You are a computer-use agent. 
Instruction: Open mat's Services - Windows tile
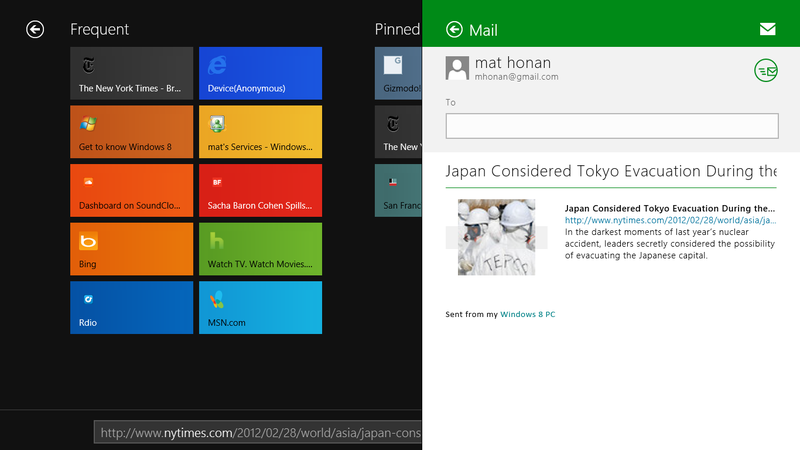coord(260,132)
